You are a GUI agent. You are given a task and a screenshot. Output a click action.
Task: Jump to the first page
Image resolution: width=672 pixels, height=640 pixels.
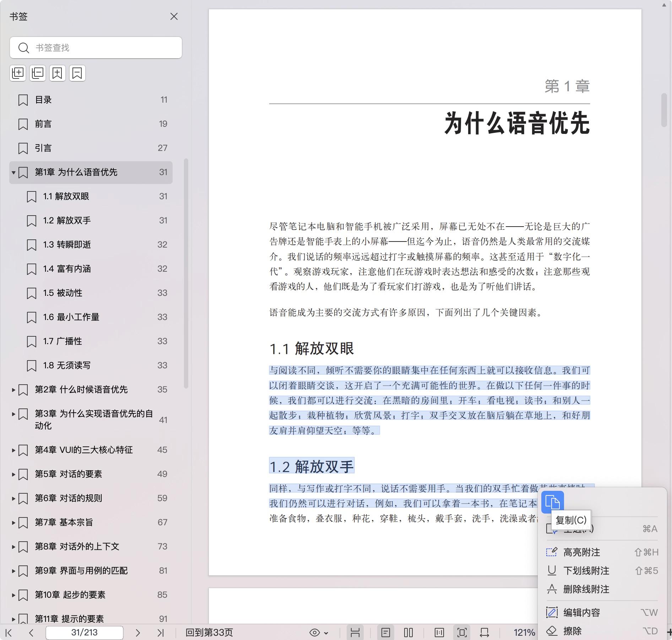[9, 633]
